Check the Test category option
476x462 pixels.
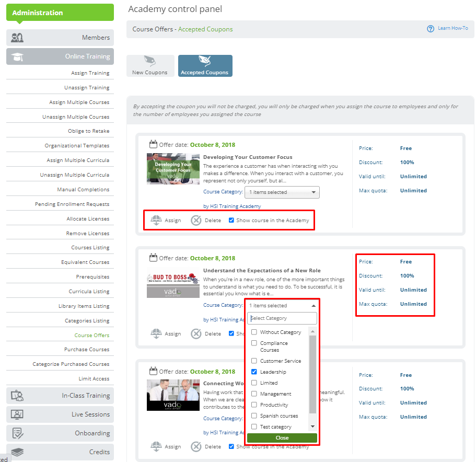point(254,426)
